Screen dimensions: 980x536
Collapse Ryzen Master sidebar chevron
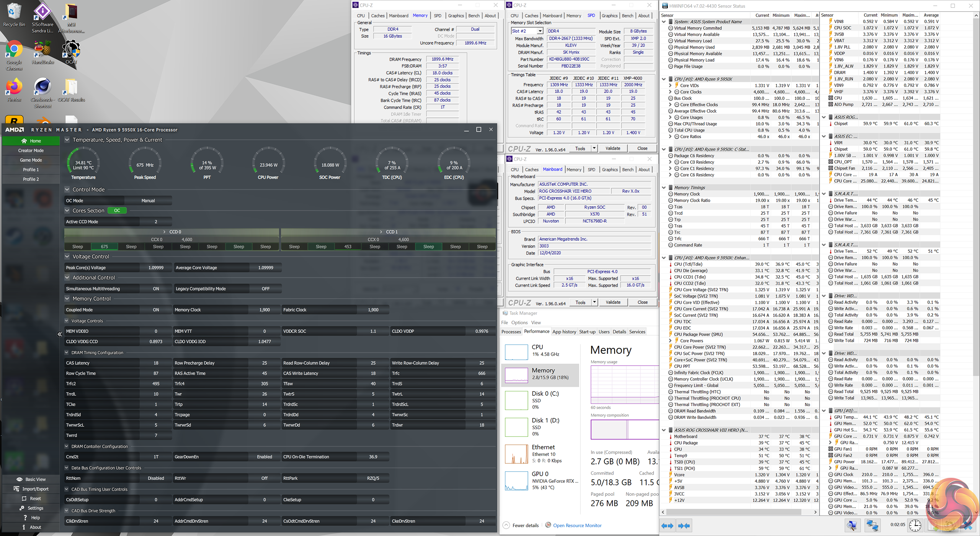[x=60, y=334]
